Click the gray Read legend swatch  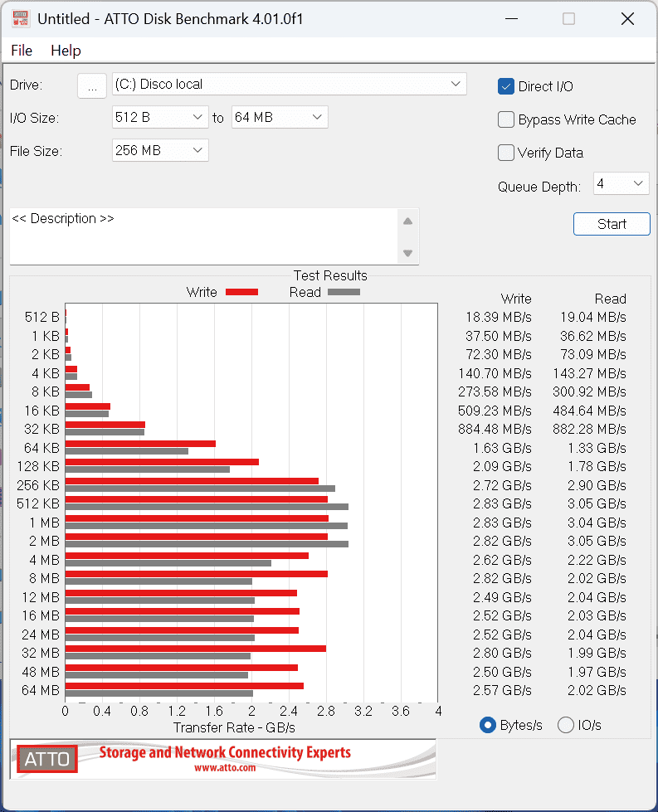point(344,292)
